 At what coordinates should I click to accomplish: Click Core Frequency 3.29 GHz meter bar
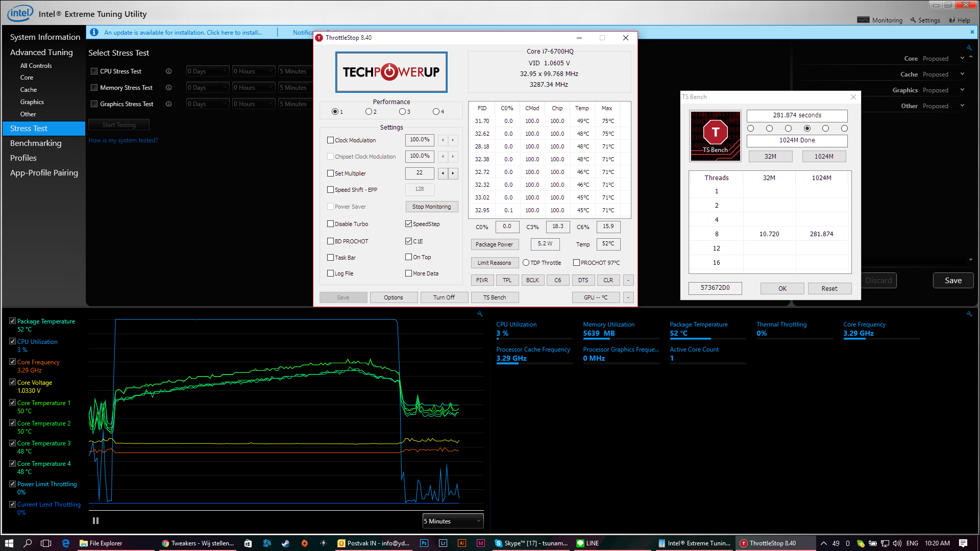pos(881,338)
